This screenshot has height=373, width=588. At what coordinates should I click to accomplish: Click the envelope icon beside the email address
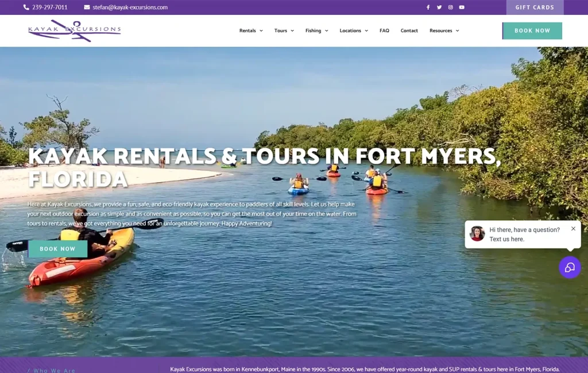point(87,7)
